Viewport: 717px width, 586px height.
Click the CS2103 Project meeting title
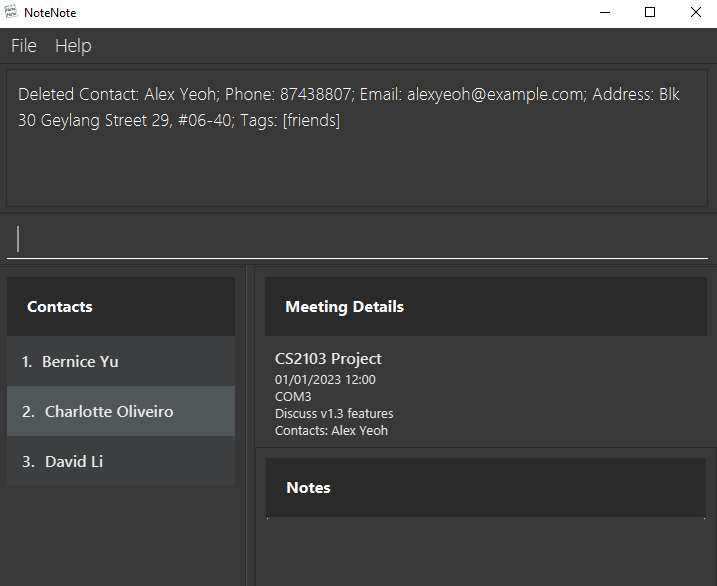click(x=328, y=359)
